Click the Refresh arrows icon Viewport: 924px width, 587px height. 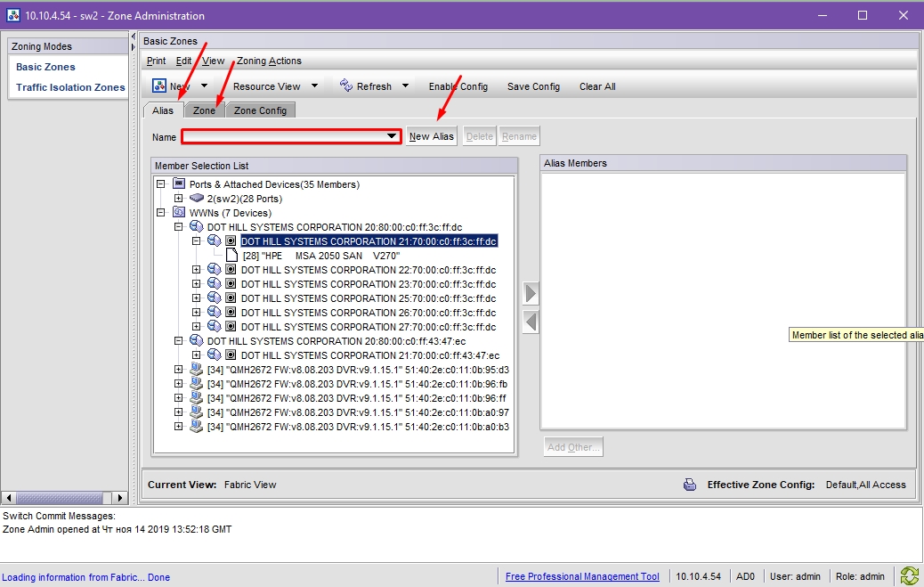[x=346, y=86]
